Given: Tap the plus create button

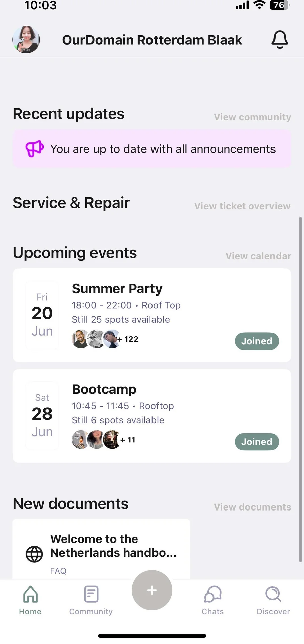Looking at the screenshot, I should tap(152, 590).
